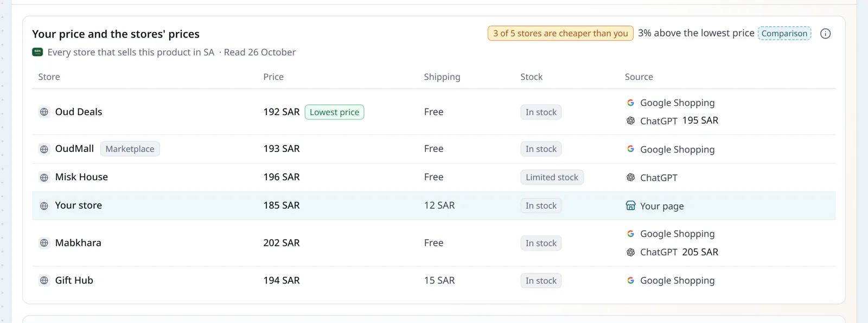Click the 'Your price and the stores' prices' heading

pyautogui.click(x=116, y=34)
